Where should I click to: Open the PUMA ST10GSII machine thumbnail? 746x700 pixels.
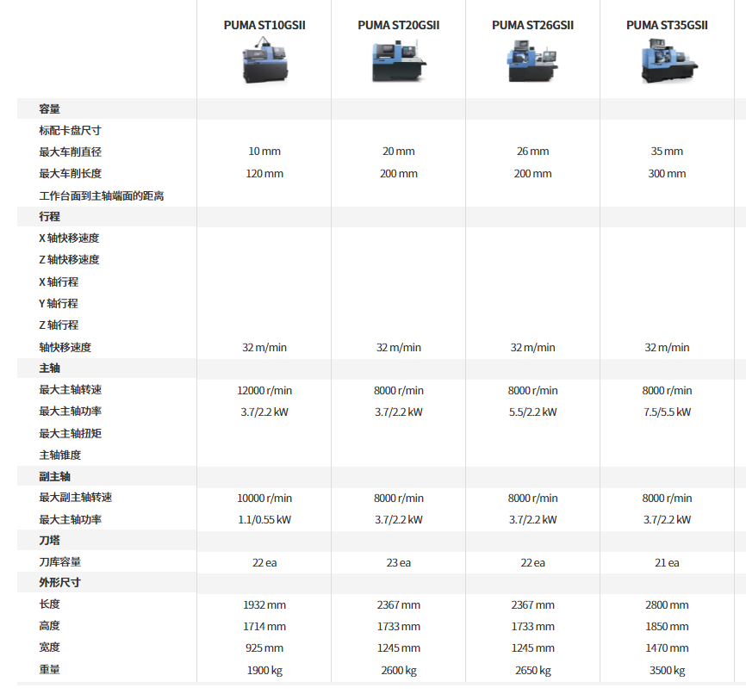click(264, 61)
